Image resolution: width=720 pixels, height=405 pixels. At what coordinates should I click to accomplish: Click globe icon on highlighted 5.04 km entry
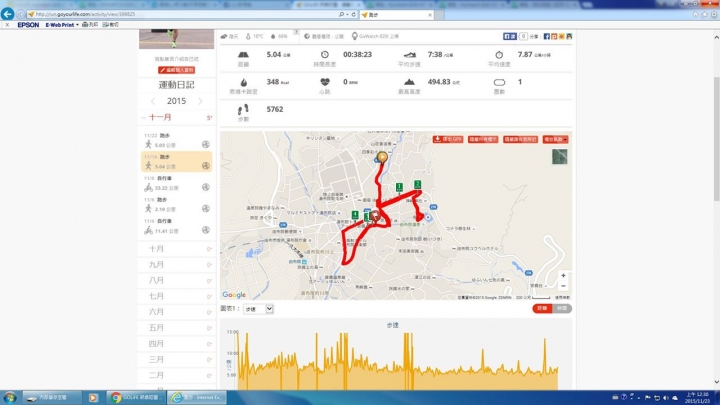pyautogui.click(x=206, y=166)
